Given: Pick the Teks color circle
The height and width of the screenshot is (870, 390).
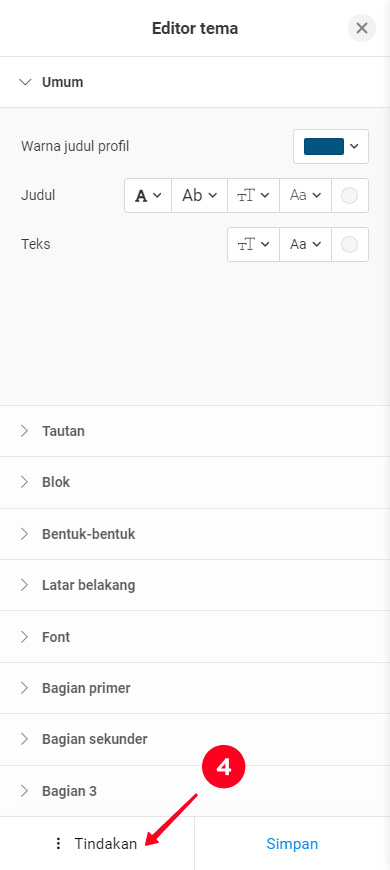Looking at the screenshot, I should (350, 244).
